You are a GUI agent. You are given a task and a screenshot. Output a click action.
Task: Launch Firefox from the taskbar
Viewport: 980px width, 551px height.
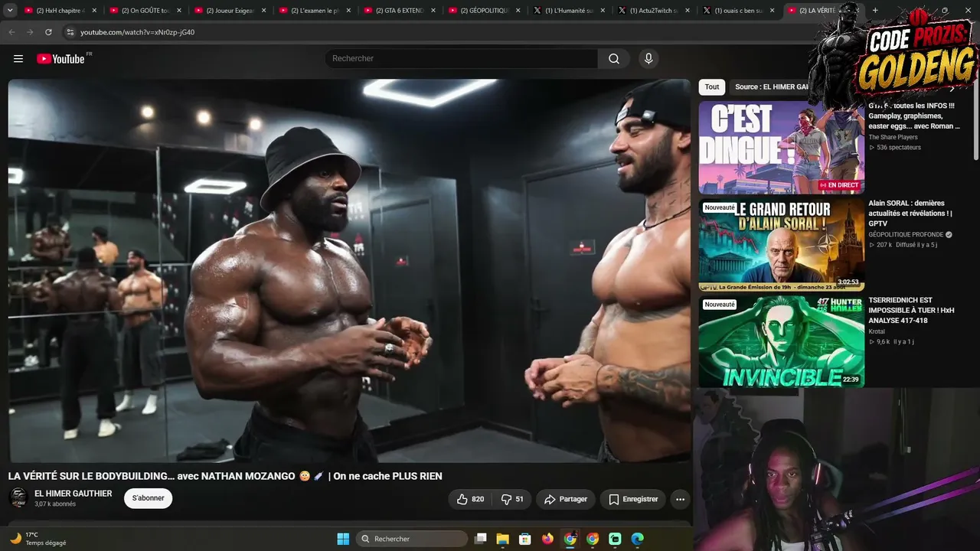[x=547, y=539]
